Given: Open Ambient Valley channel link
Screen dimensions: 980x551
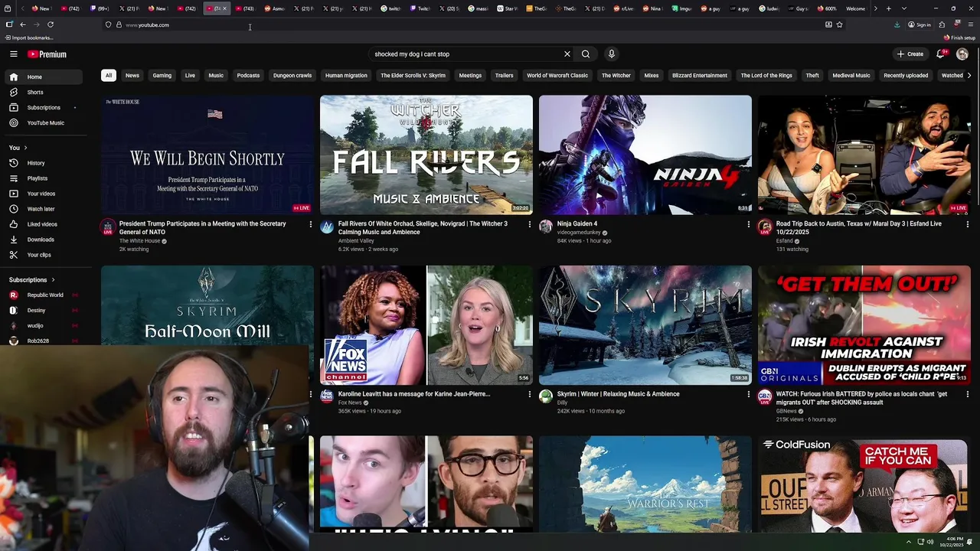Looking at the screenshot, I should click(x=356, y=241).
